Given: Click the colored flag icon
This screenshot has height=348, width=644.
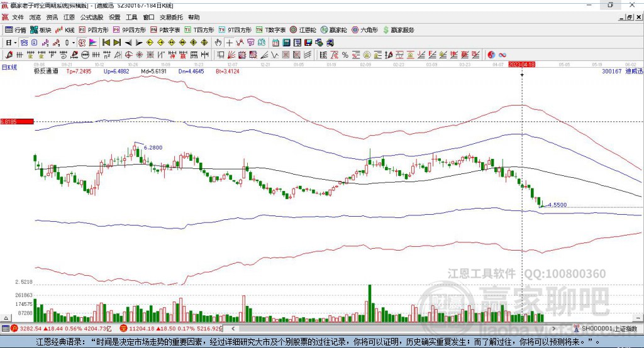Looking at the screenshot, I should coord(93,43).
